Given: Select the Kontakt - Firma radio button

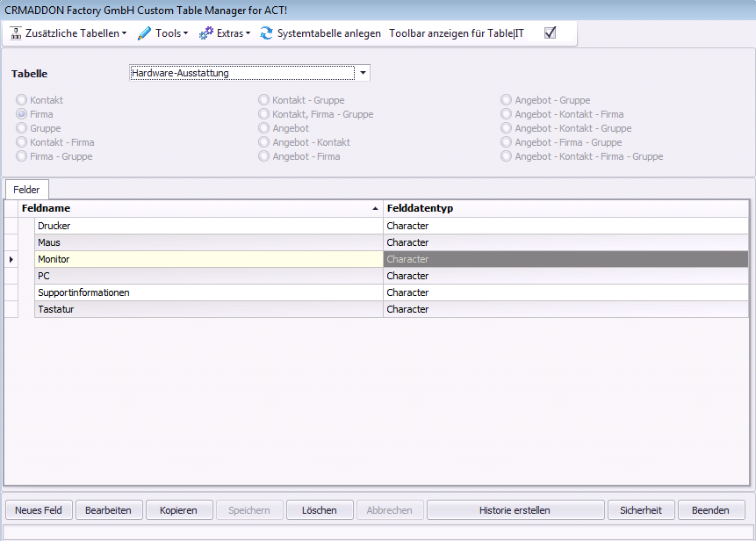Looking at the screenshot, I should coord(21,141).
